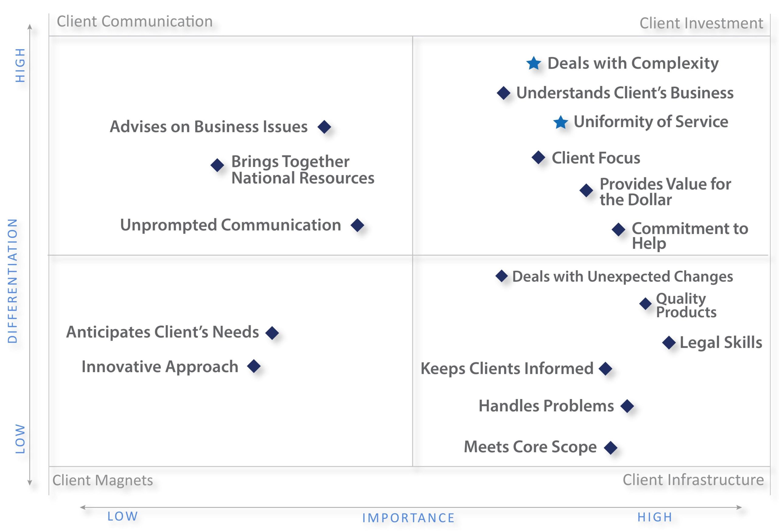Click the Client Investment quadrant title
779x532 pixels.
pyautogui.click(x=701, y=23)
